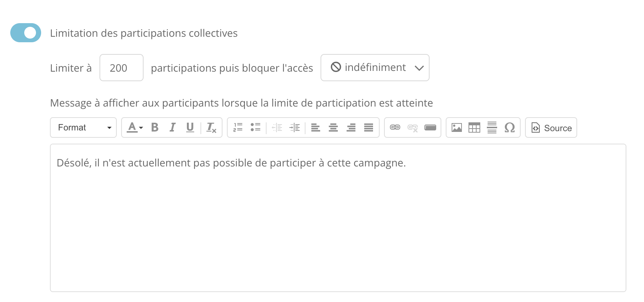Toggle italic formatting in the editor

pyautogui.click(x=172, y=127)
